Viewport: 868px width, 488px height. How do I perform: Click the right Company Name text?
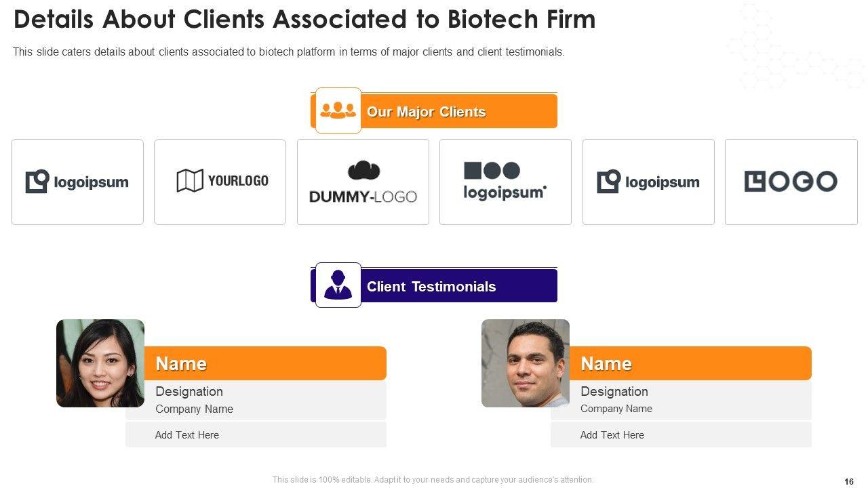pos(616,409)
